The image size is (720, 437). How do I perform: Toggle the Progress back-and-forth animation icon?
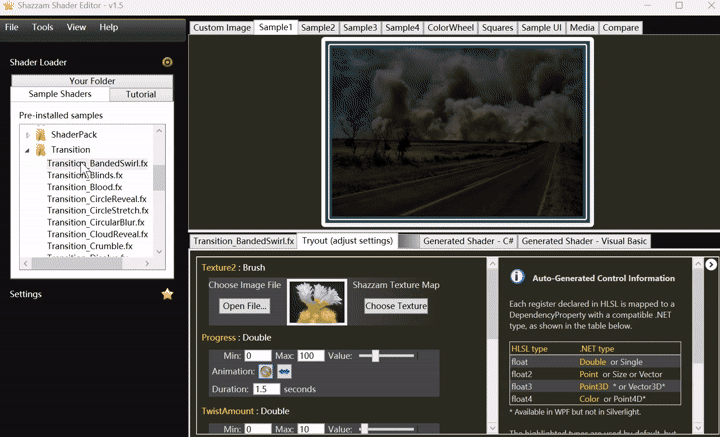[x=284, y=371]
